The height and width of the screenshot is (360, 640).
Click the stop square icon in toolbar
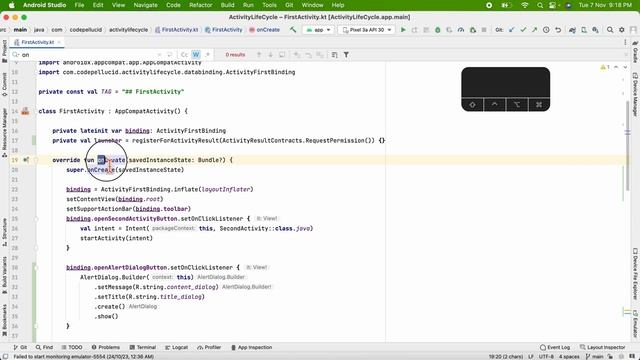pyautogui.click(x=484, y=30)
